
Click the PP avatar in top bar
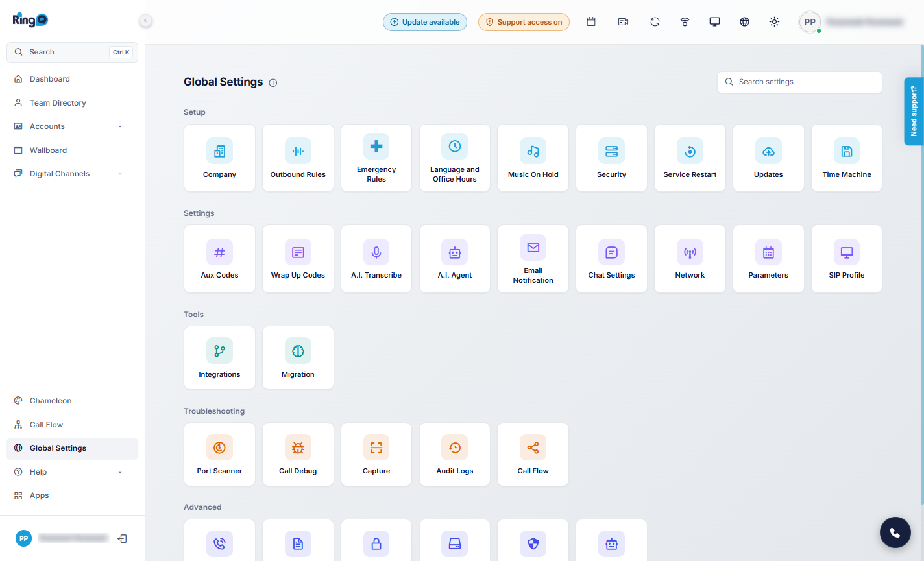(810, 22)
